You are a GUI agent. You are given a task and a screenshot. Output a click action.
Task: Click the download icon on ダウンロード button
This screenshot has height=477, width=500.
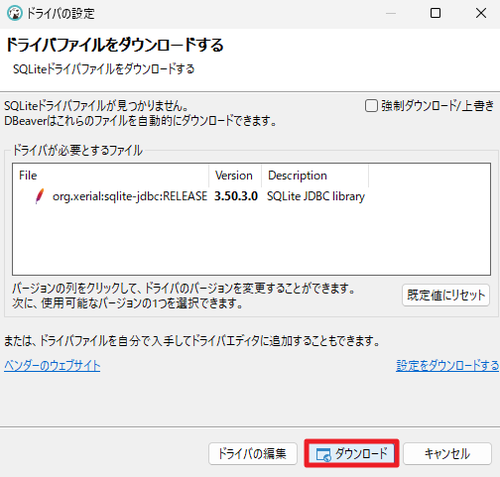click(323, 455)
